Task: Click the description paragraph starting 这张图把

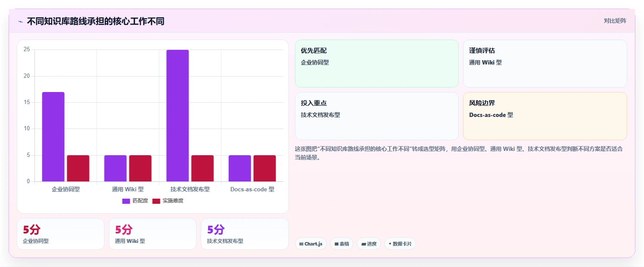Action: (459, 153)
